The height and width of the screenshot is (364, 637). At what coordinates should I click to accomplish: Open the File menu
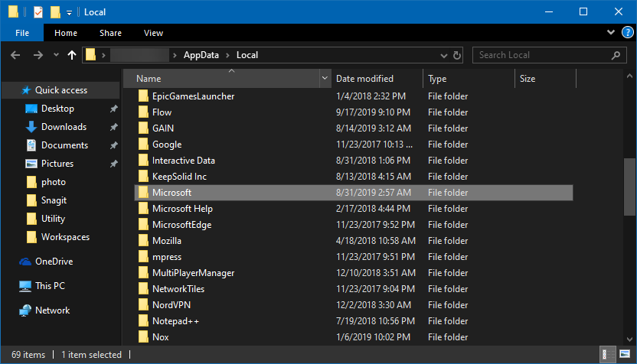point(22,33)
